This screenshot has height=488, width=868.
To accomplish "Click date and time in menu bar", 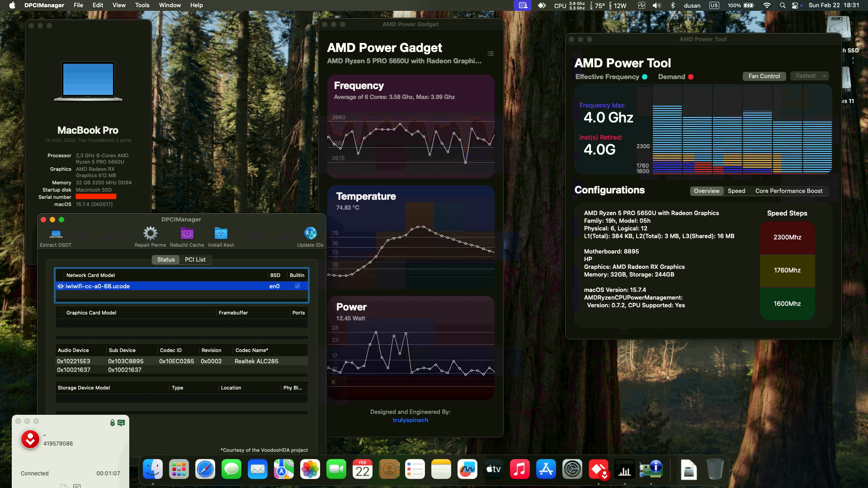I will point(834,5).
